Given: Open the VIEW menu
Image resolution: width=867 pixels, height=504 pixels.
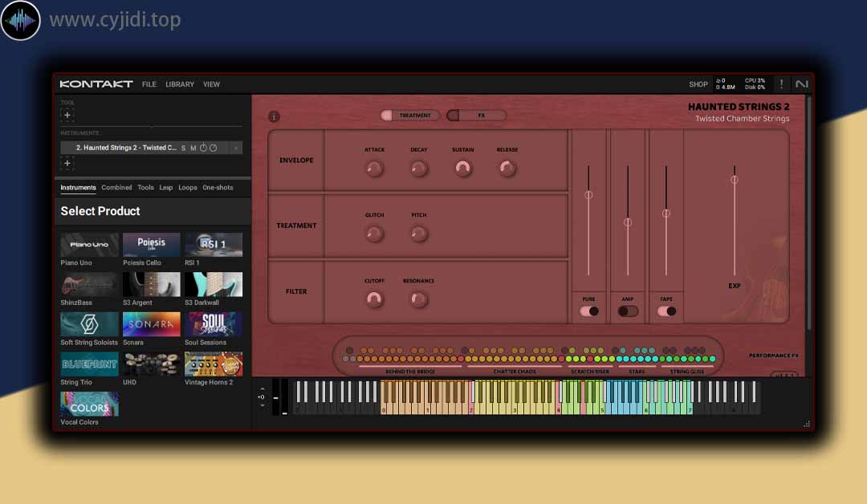Looking at the screenshot, I should (211, 84).
